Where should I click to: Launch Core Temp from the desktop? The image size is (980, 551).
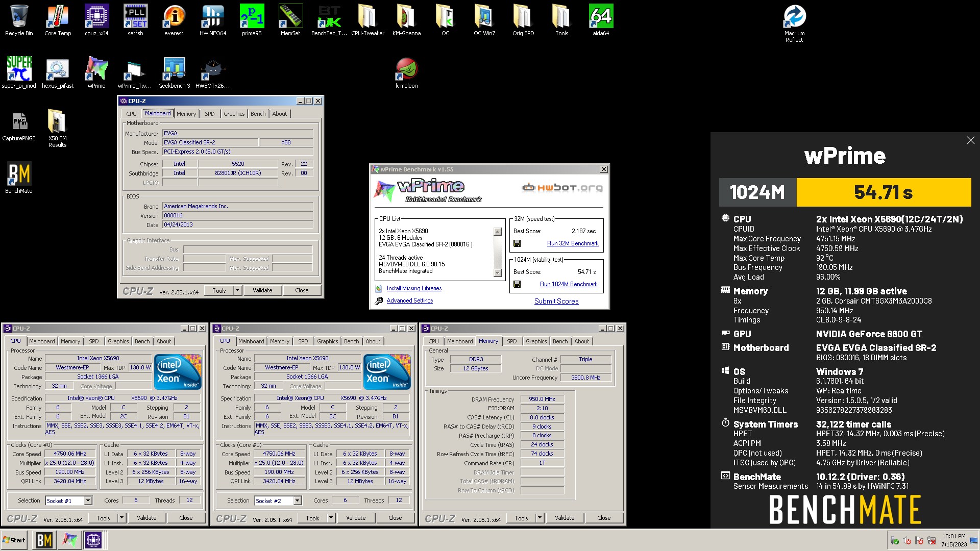point(58,20)
